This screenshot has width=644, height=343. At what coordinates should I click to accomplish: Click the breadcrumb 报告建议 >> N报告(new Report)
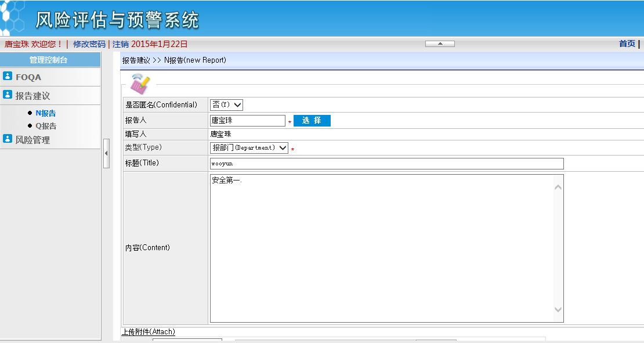pos(174,60)
